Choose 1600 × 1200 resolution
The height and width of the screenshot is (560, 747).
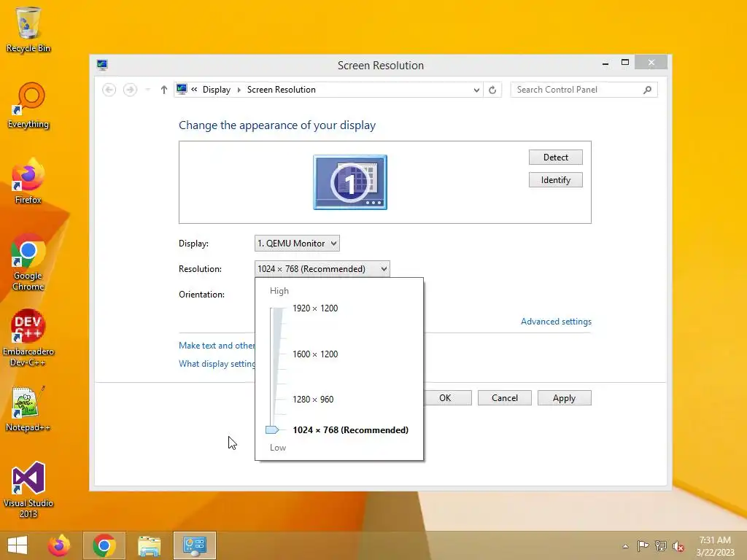click(315, 354)
